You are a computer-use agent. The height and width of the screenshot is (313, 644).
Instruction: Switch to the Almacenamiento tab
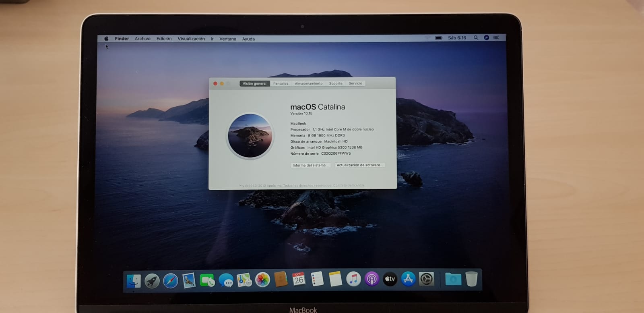click(309, 83)
